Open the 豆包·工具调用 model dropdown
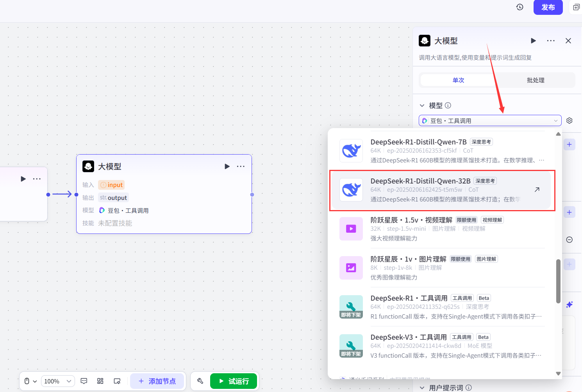 [x=490, y=121]
